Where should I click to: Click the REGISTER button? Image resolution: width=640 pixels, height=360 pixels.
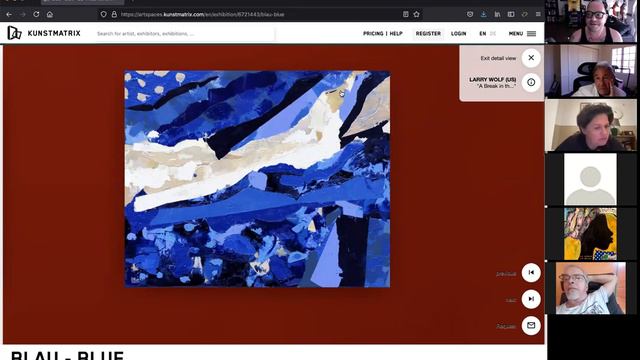[x=428, y=33]
